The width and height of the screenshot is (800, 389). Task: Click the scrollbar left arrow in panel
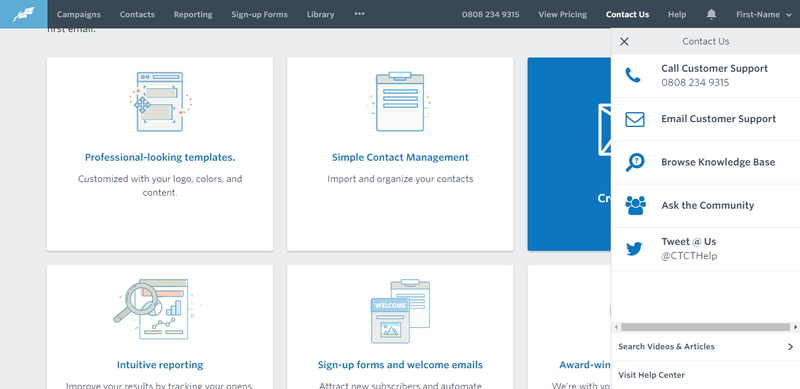coord(616,327)
